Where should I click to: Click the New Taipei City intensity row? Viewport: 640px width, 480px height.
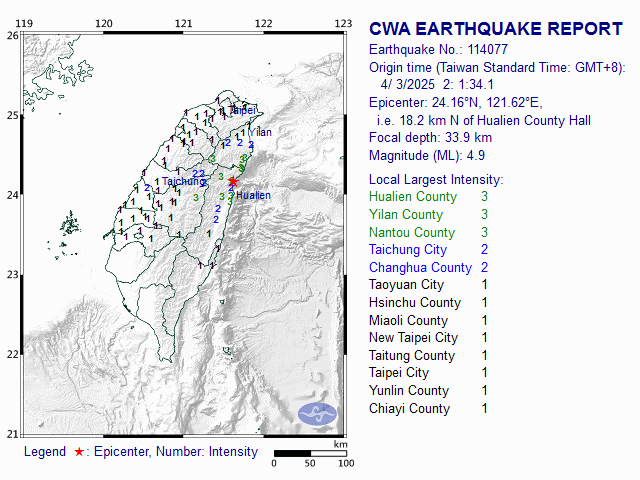pyautogui.click(x=429, y=338)
